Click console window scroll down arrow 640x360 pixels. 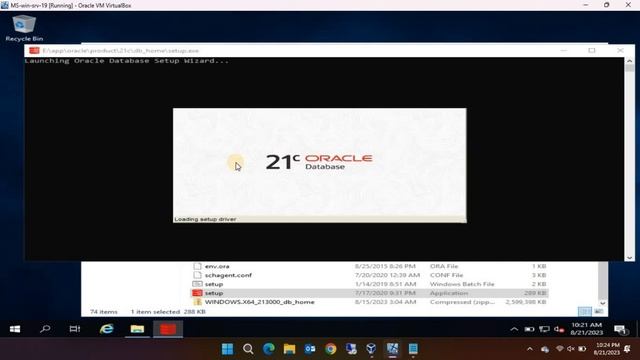[x=629, y=258]
